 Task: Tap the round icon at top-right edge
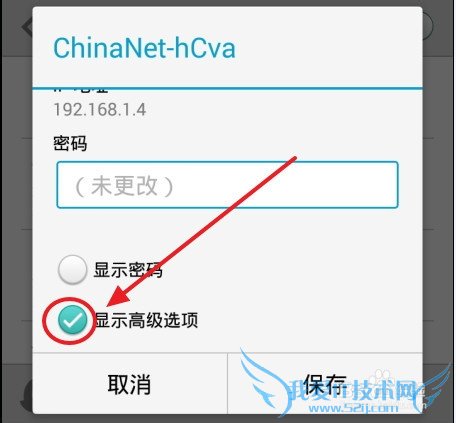428,26
